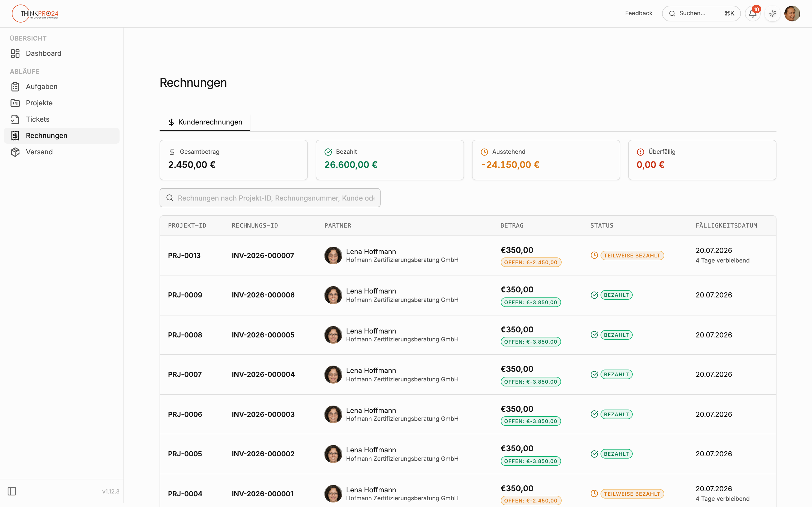Click the AI sparkle icon in header
The width and height of the screenshot is (812, 507).
[773, 14]
